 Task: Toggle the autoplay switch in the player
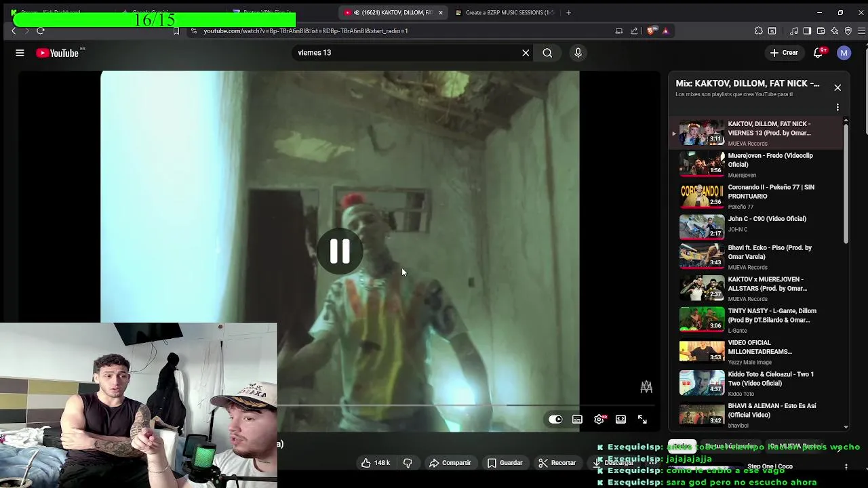coord(555,420)
